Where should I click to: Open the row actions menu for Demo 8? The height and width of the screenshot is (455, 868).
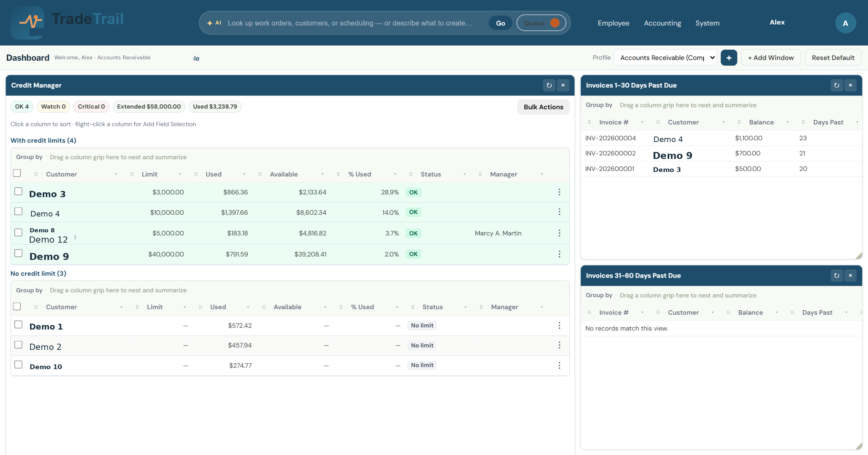[559, 233]
